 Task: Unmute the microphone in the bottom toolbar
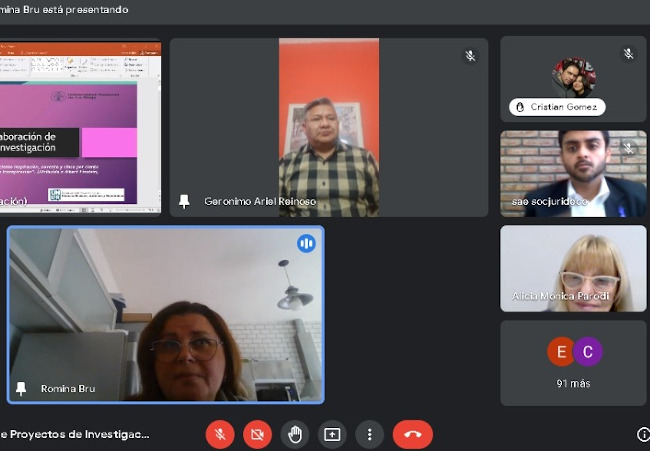[220, 434]
